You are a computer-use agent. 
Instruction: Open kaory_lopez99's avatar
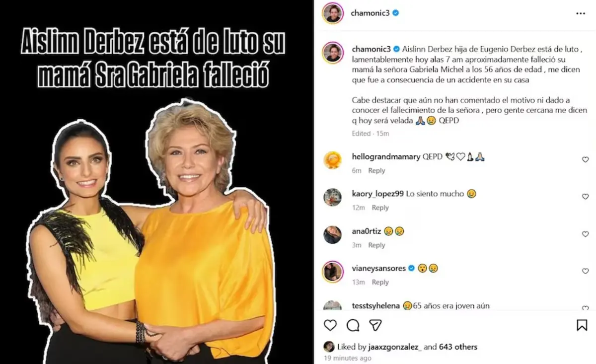332,197
